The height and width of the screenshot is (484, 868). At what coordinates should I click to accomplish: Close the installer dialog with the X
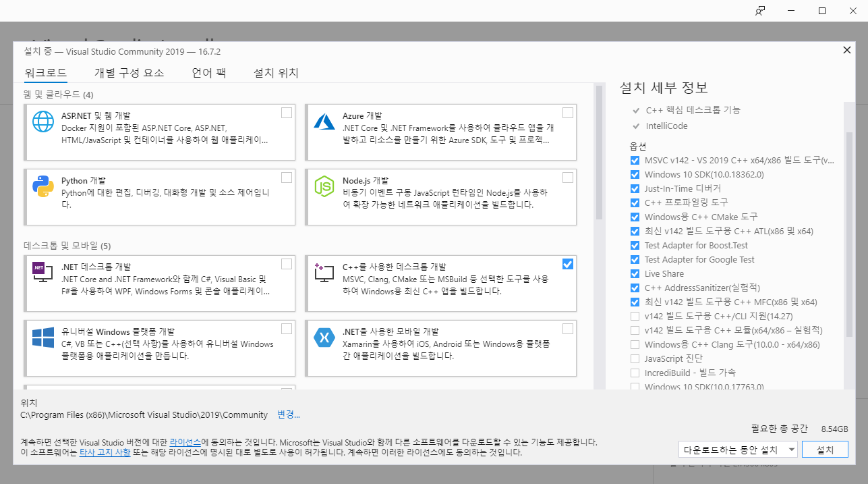click(x=847, y=50)
